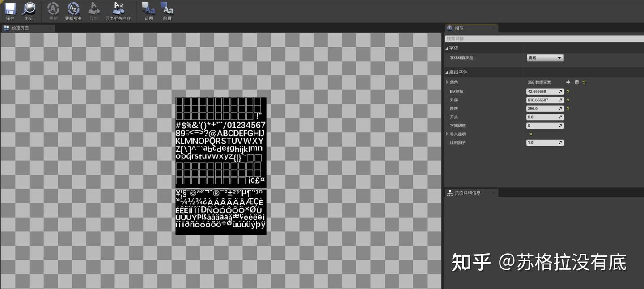644x289 pixels.
Task: Reset the 降序 value to default
Action: click(568, 109)
